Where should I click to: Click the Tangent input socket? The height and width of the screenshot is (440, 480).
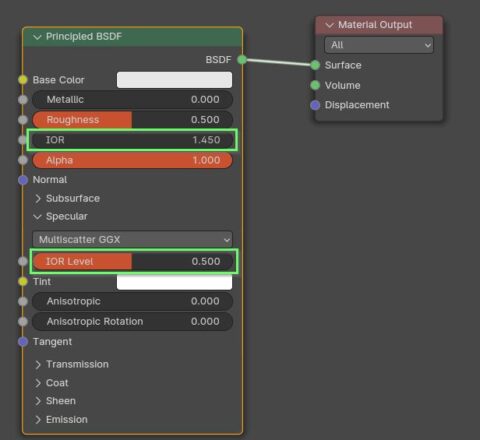pos(23,342)
